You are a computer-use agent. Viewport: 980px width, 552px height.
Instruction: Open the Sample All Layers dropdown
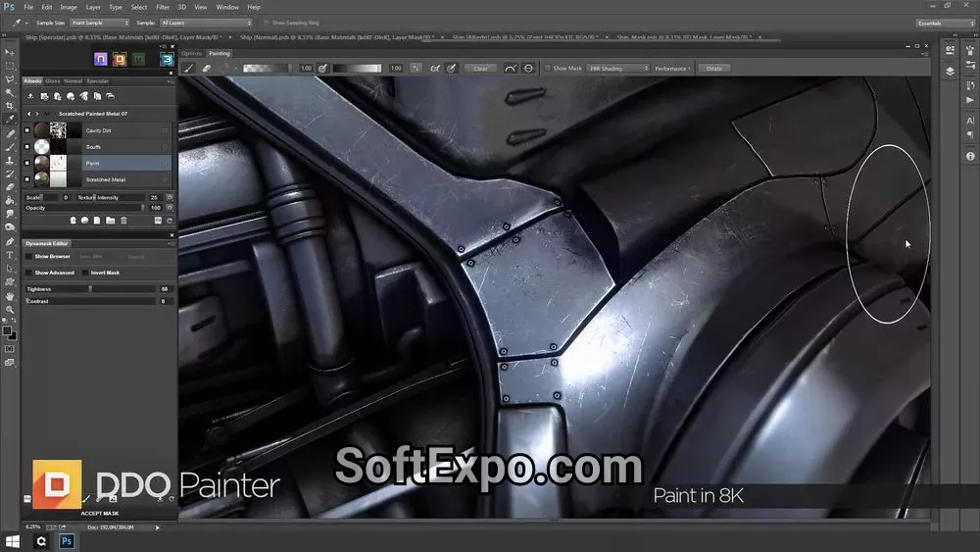tap(206, 23)
